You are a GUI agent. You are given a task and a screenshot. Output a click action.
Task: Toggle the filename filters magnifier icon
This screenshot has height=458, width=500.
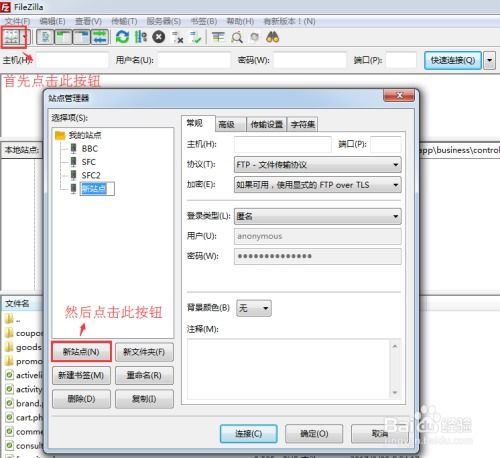point(237,37)
